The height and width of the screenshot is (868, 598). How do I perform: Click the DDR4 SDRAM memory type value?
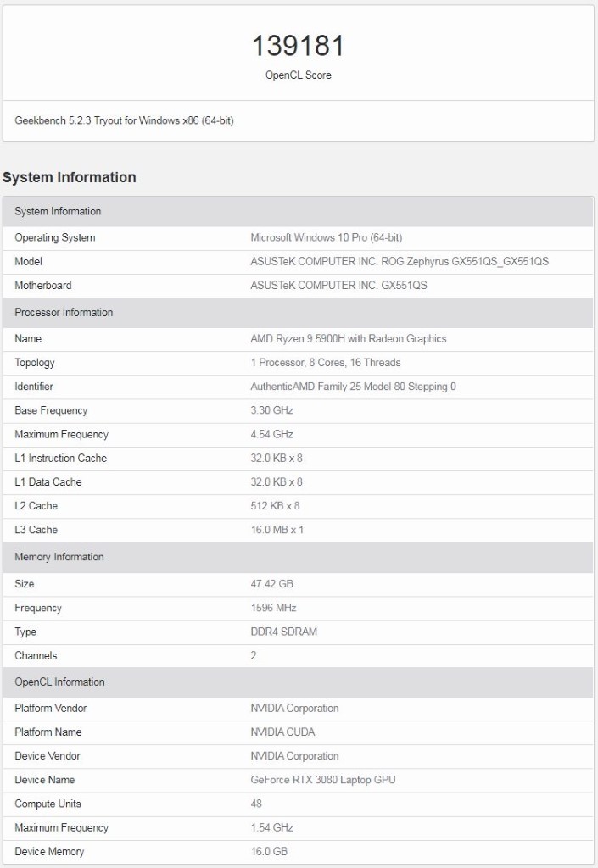[x=283, y=632]
